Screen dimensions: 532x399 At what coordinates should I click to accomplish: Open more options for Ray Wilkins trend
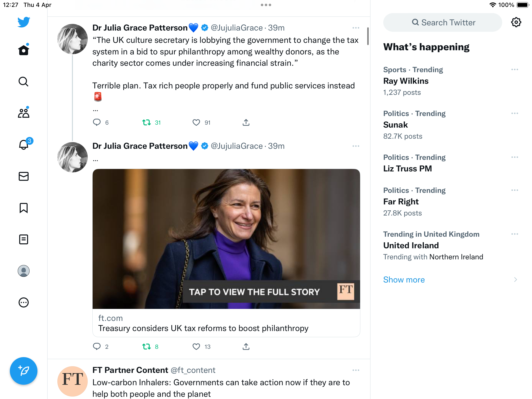tap(515, 69)
